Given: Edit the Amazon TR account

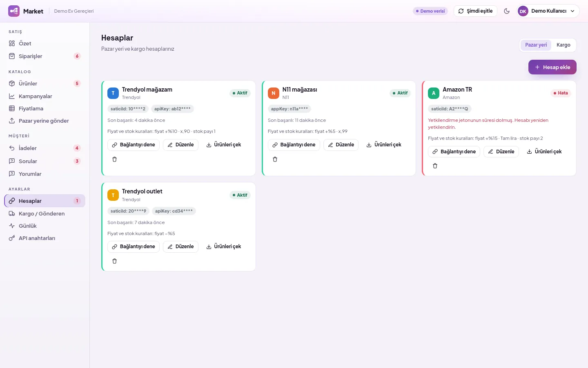Looking at the screenshot, I should 501,152.
